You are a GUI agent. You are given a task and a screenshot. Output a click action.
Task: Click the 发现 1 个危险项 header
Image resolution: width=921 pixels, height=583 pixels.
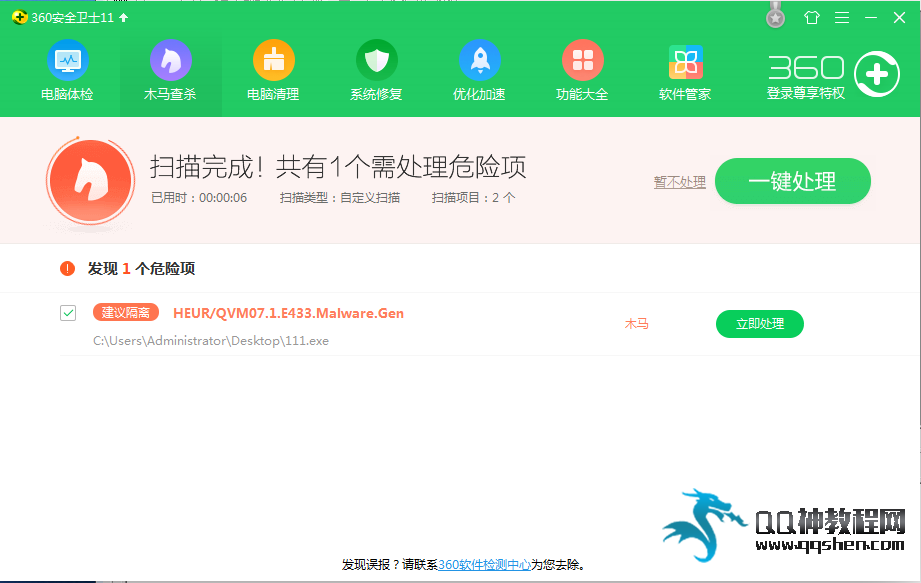pos(141,268)
